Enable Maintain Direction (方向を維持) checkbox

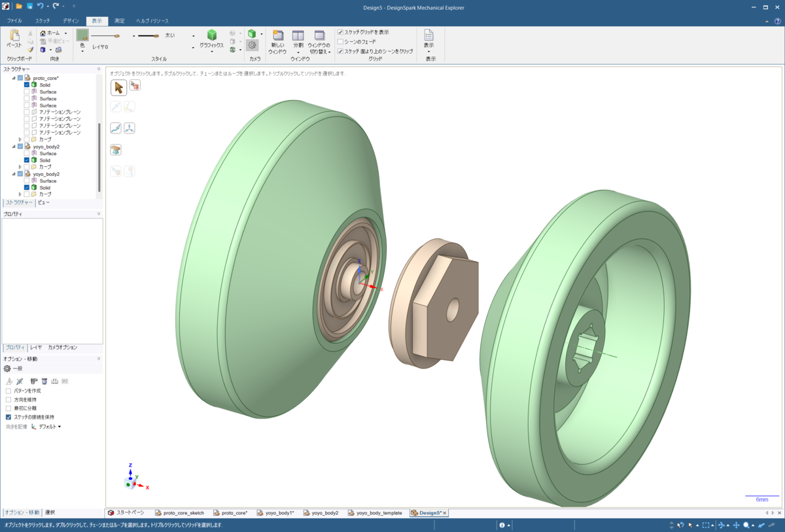tap(9, 399)
